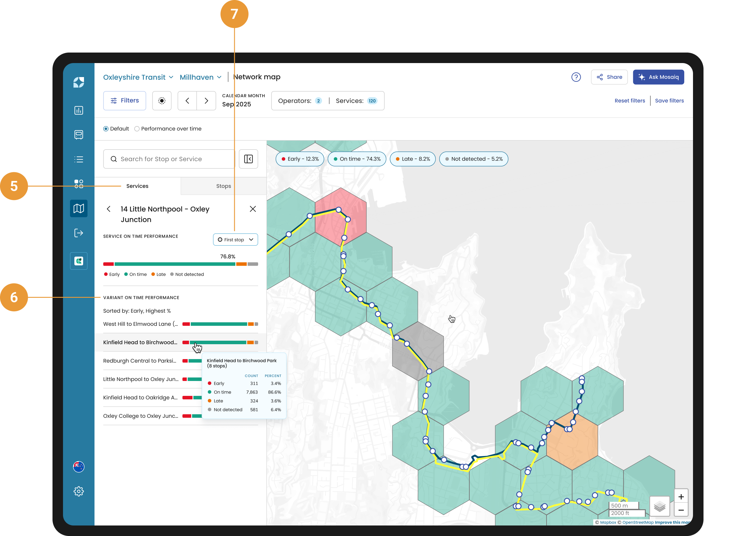The width and height of the screenshot is (756, 536).
Task: Open the map layers button
Action: point(659,506)
